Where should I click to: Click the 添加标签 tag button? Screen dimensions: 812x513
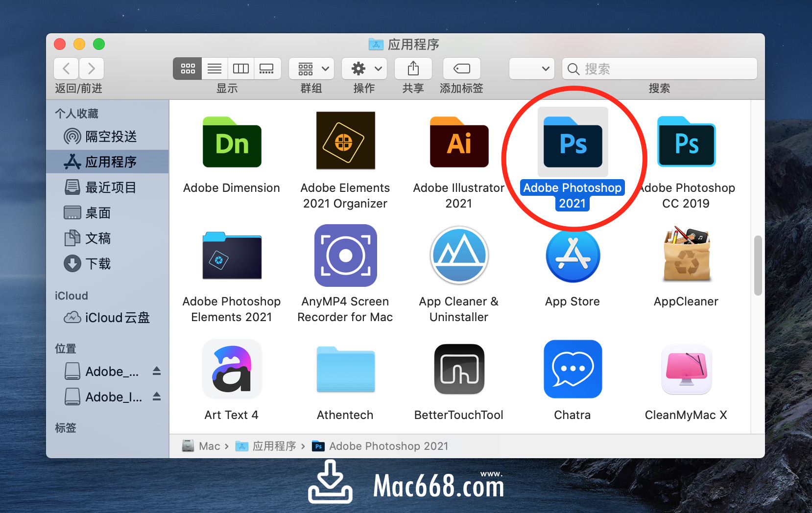pyautogui.click(x=462, y=69)
